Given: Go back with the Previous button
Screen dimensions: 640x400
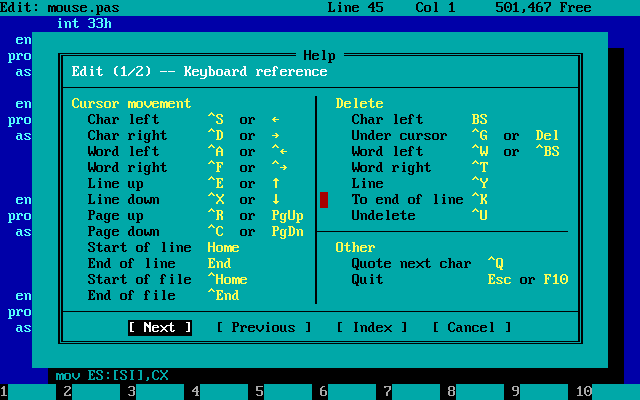Looking at the screenshot, I should tap(264, 327).
